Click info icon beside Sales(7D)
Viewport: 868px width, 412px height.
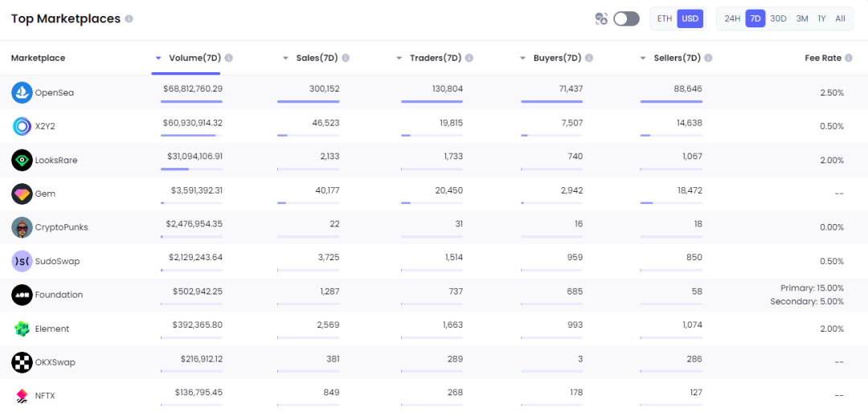(346, 58)
